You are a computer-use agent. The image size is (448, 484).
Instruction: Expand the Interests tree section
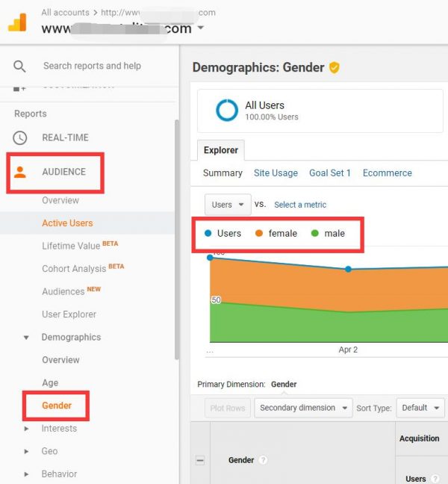coord(27,429)
